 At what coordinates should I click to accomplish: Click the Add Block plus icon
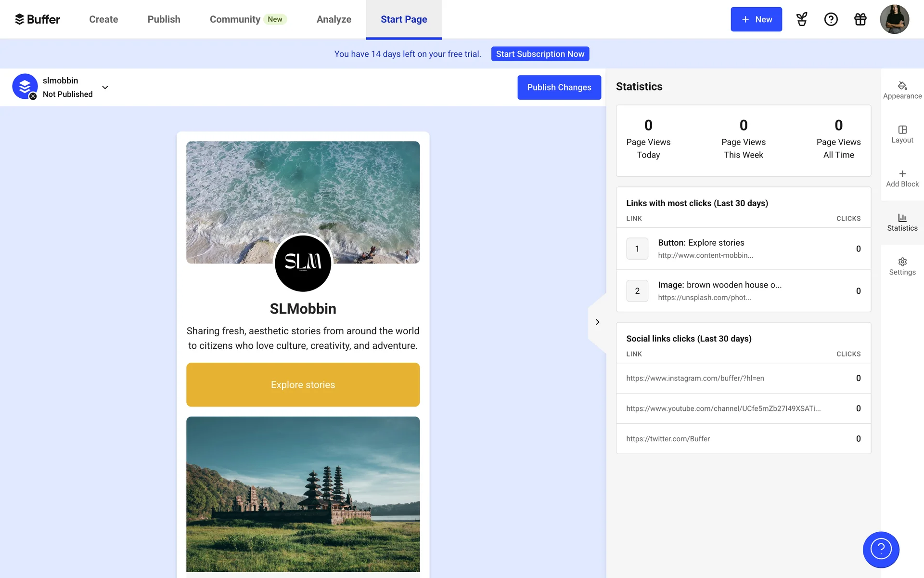[902, 178]
